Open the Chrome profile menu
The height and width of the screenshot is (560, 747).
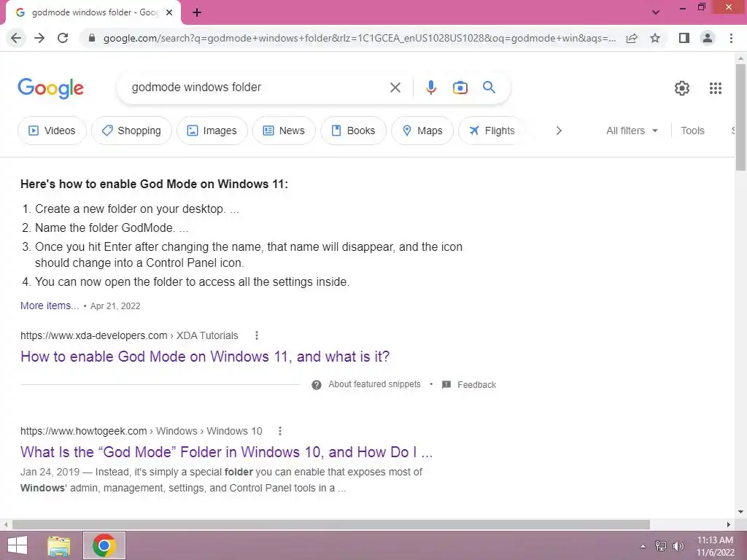pyautogui.click(x=708, y=38)
